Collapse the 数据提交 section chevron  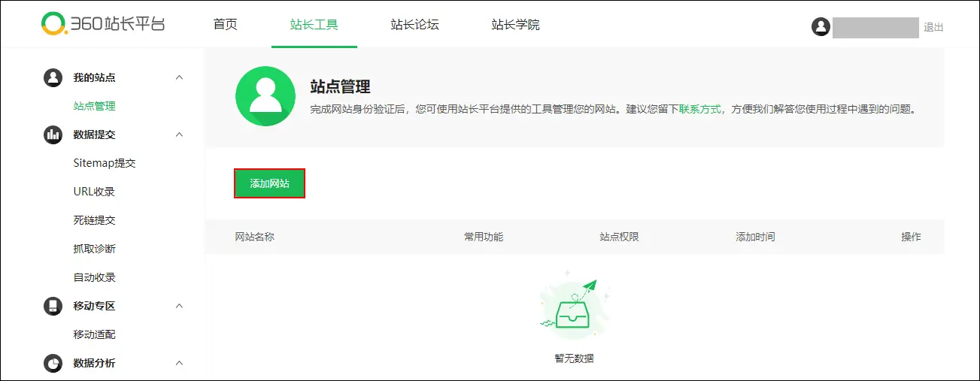pos(179,135)
